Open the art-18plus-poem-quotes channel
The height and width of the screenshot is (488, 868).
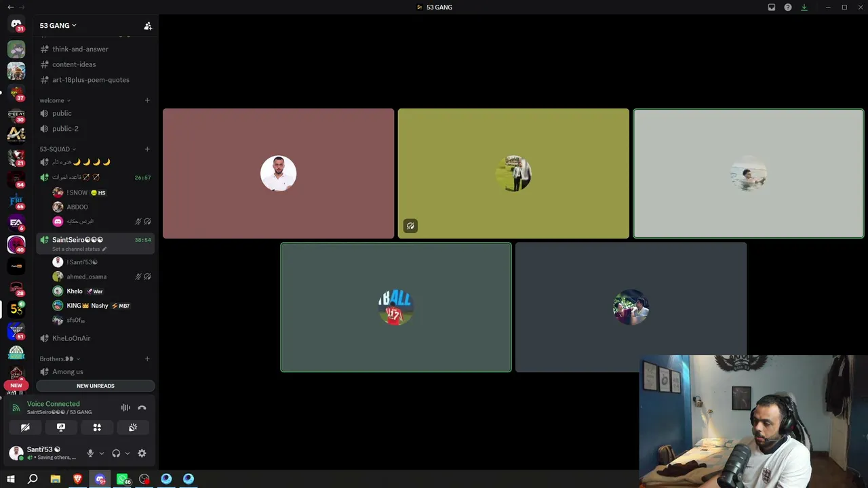click(95, 80)
